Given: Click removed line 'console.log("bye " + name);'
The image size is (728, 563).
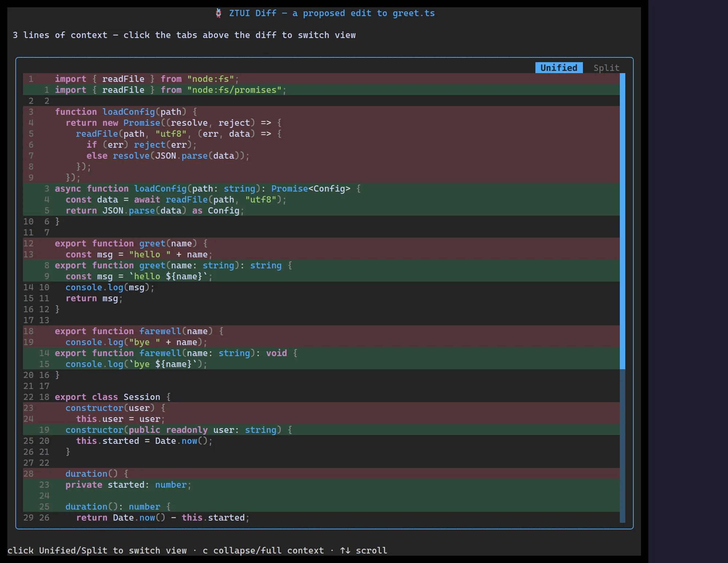Looking at the screenshot, I should point(321,342).
